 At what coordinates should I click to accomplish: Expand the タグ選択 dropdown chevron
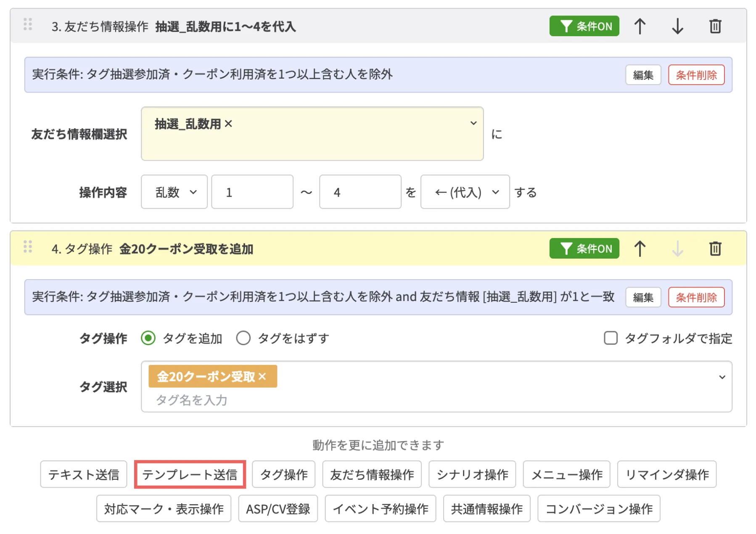722,377
